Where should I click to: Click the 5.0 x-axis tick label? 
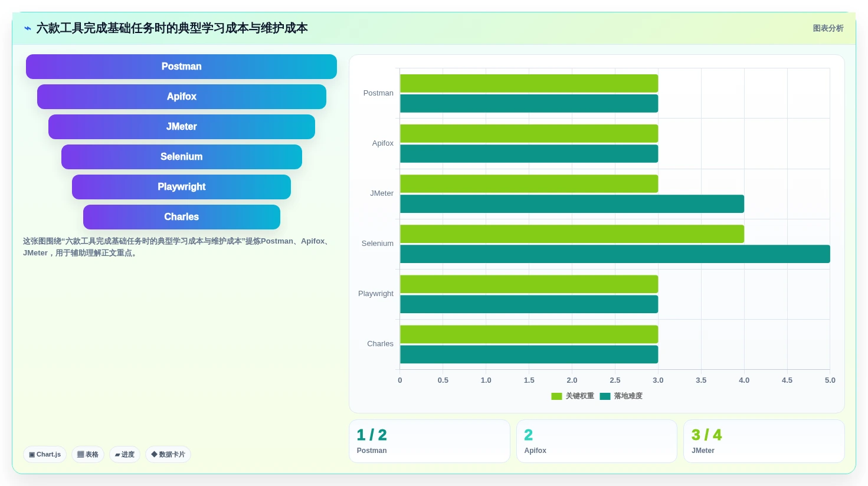coord(830,380)
